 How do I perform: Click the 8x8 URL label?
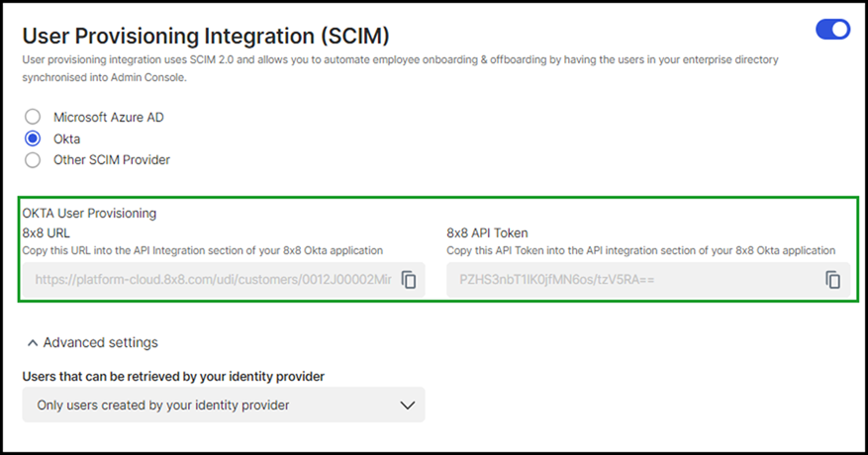pyautogui.click(x=46, y=233)
